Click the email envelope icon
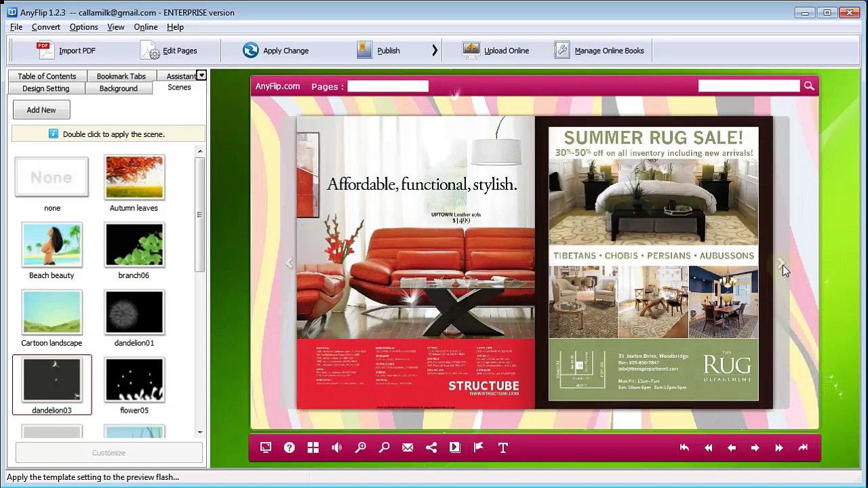868x488 pixels. pos(408,447)
